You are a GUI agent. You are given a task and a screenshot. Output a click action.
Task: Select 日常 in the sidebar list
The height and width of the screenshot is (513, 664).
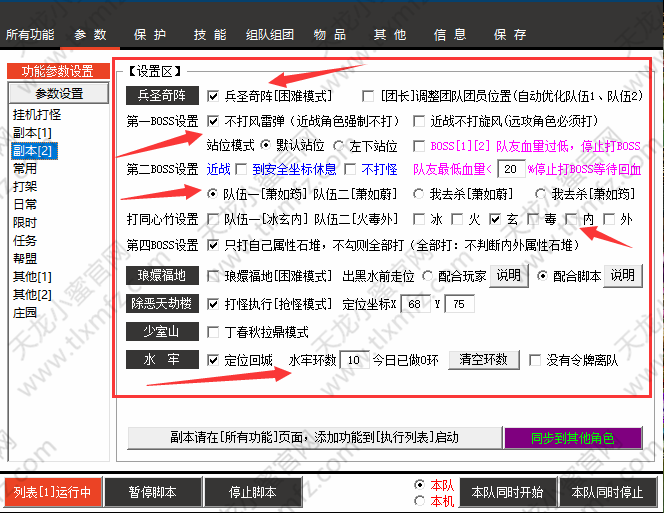[x=25, y=205]
